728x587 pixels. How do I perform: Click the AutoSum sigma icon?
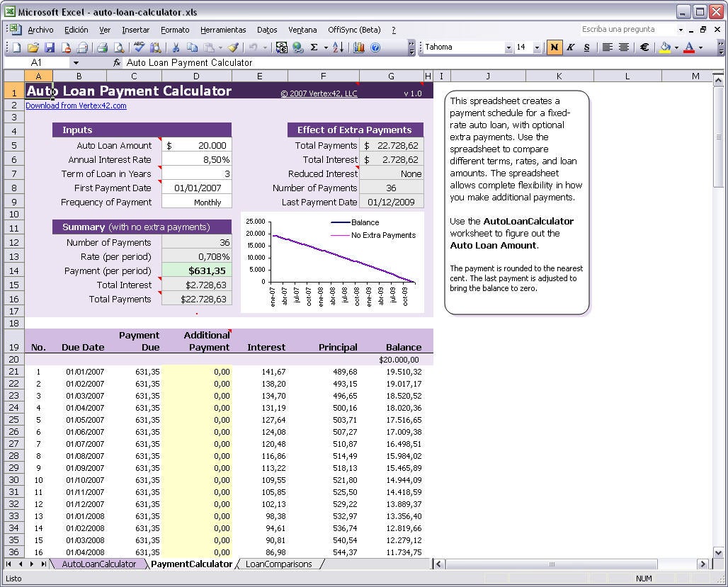(315, 47)
